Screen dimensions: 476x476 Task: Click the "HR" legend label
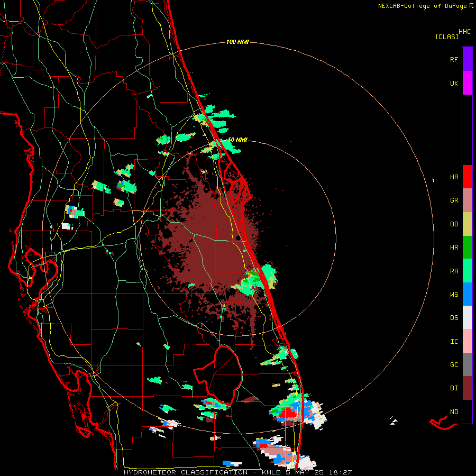click(x=454, y=248)
